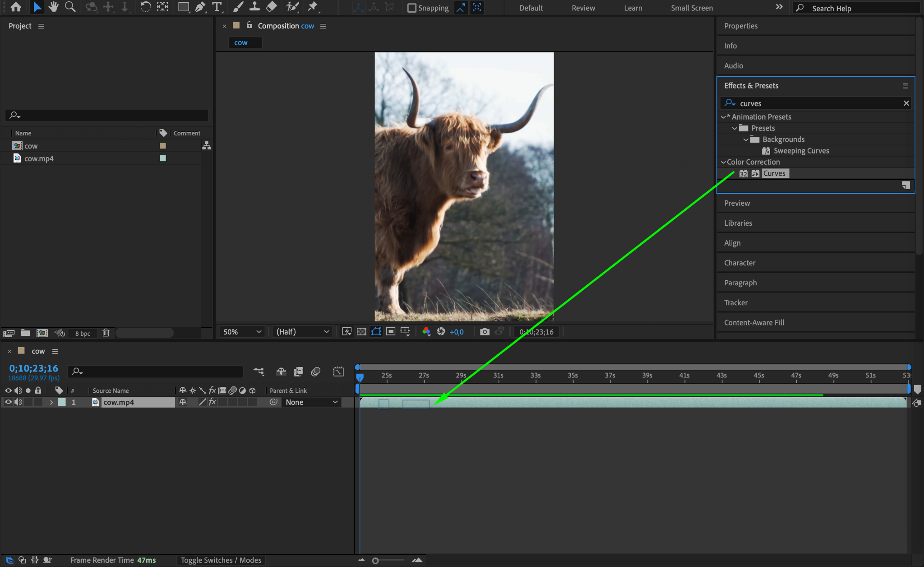Select the Puppet Pin tool
This screenshot has width=924, height=567.
pos(312,7)
